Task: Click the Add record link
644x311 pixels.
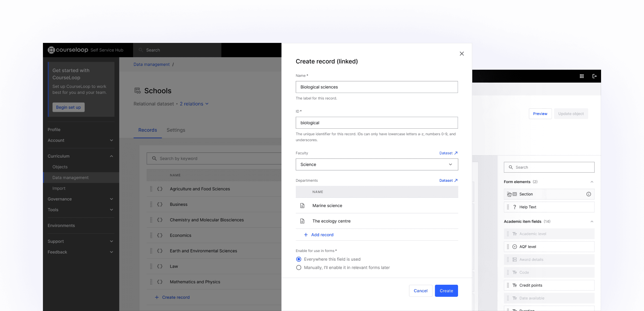Action: [x=322, y=235]
